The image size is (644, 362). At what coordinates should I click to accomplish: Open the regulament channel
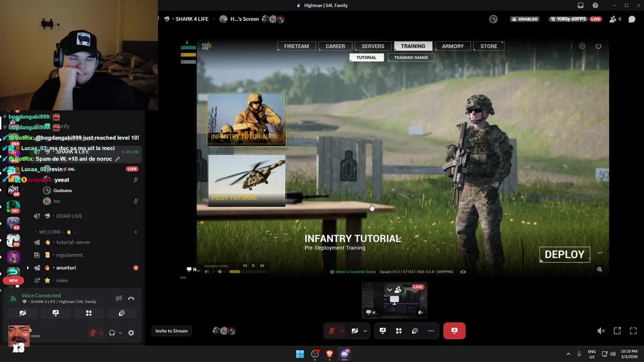tap(69, 255)
